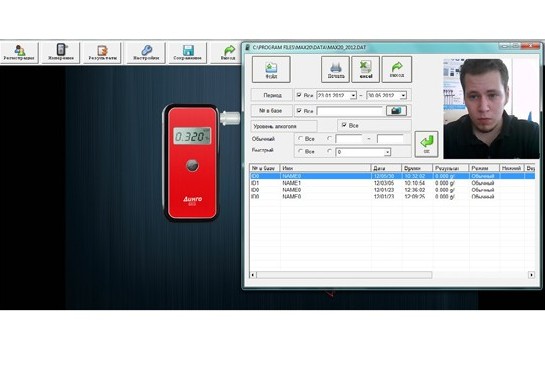
Task: Confirm filter with the green arrow OK button
Action: pyautogui.click(x=426, y=144)
